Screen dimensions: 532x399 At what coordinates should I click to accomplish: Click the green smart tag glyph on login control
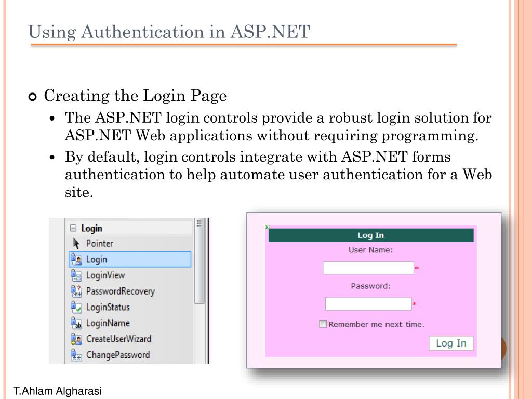coord(267,227)
